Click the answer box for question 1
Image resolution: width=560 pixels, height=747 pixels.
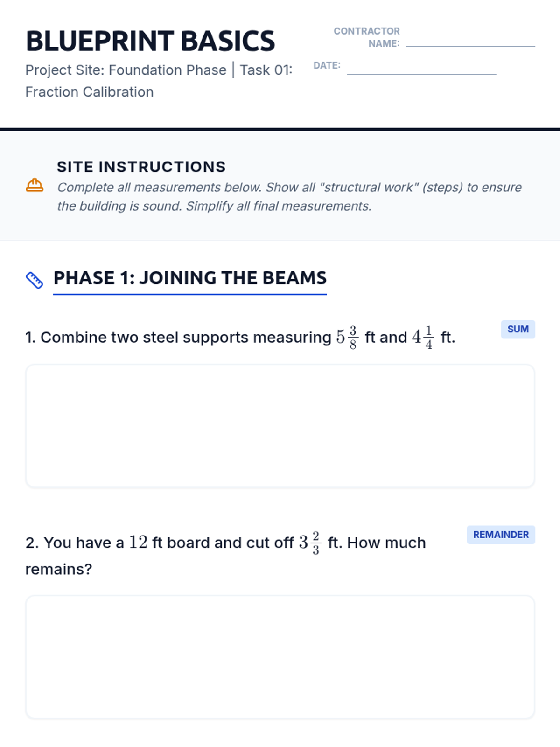[x=280, y=426]
